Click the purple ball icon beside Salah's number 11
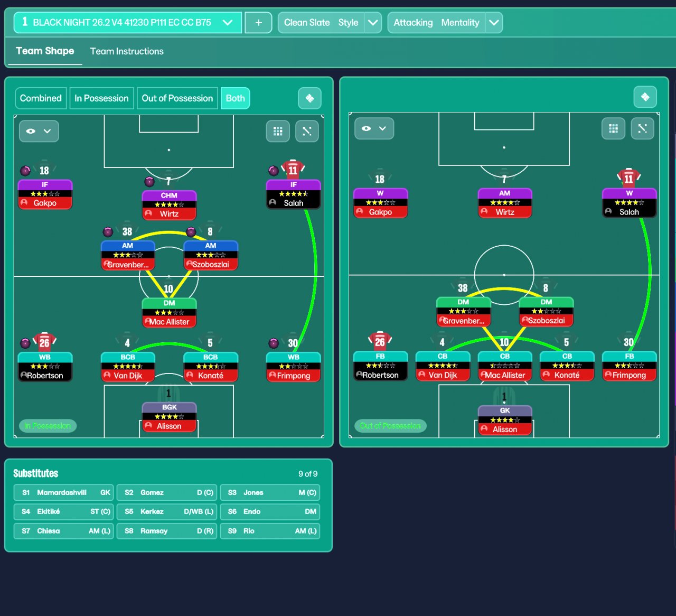Image resolution: width=676 pixels, height=616 pixels. coord(274,171)
